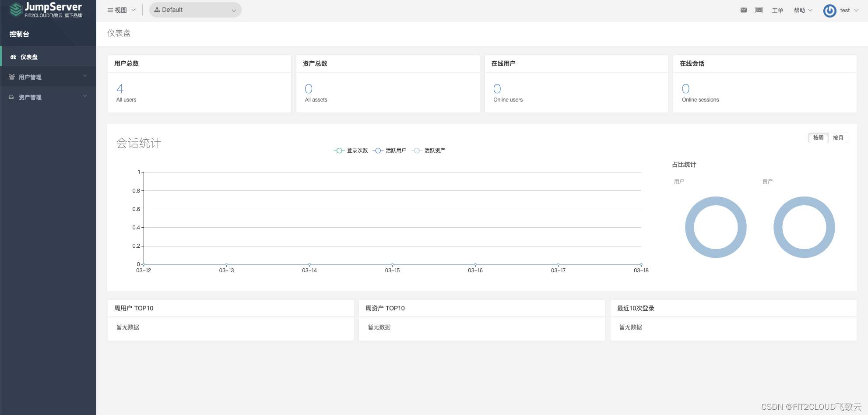Expand the 用户管理 sidebar chevron
This screenshot has height=415, width=868.
85,76
